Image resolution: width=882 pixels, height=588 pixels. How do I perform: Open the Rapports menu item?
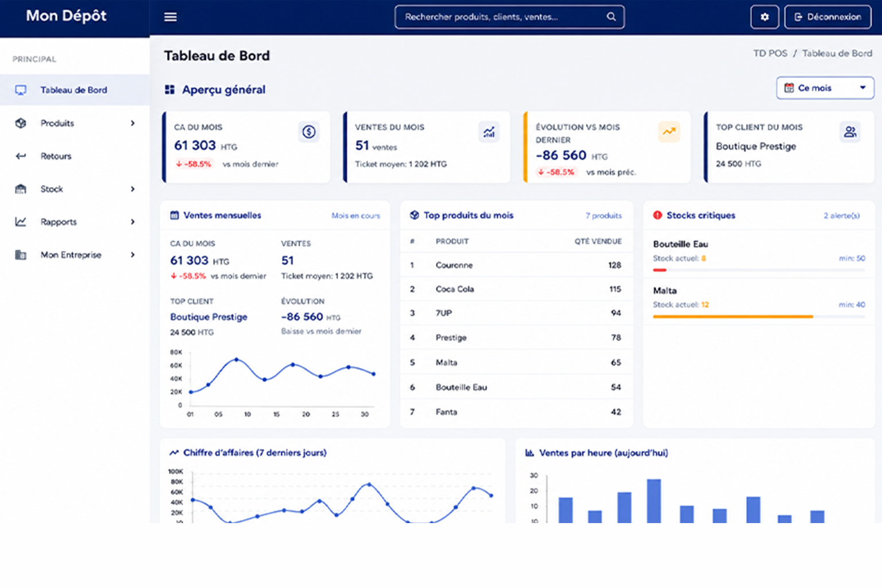pos(75,222)
